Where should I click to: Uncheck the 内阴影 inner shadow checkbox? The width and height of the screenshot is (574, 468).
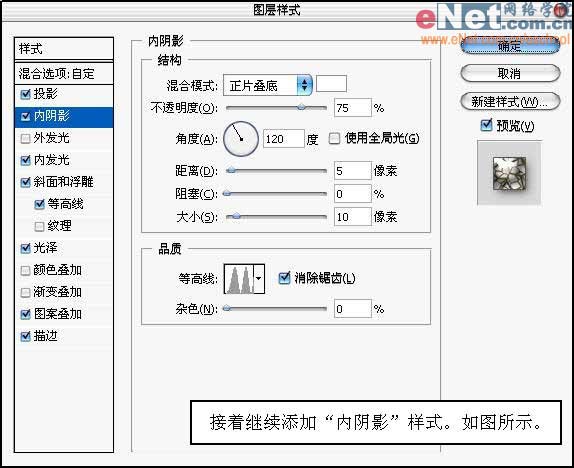click(25, 116)
